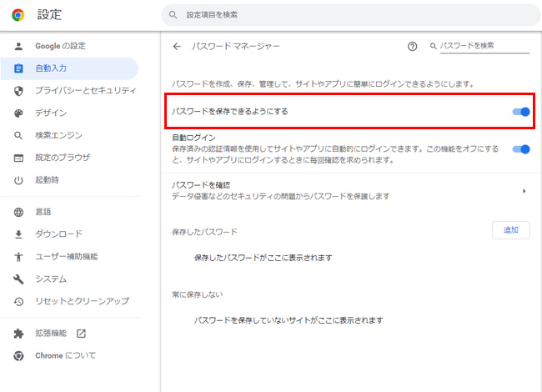542x392 pixels.
Task: Click the magnifier icon beside パスワードを検索
Action: coord(433,46)
